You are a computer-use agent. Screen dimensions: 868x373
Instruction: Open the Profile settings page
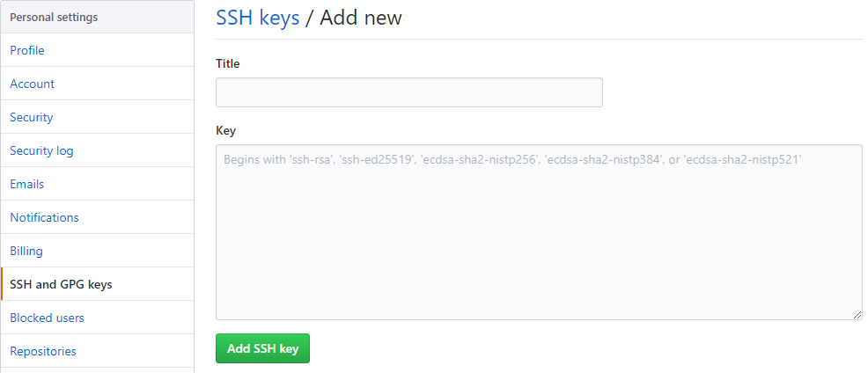[x=27, y=50]
